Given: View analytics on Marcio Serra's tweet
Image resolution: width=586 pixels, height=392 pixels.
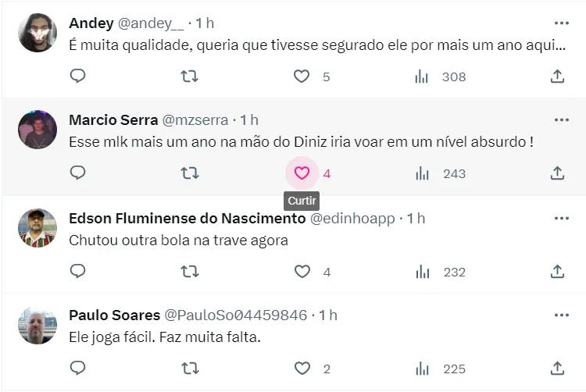Looking at the screenshot, I should [x=423, y=173].
